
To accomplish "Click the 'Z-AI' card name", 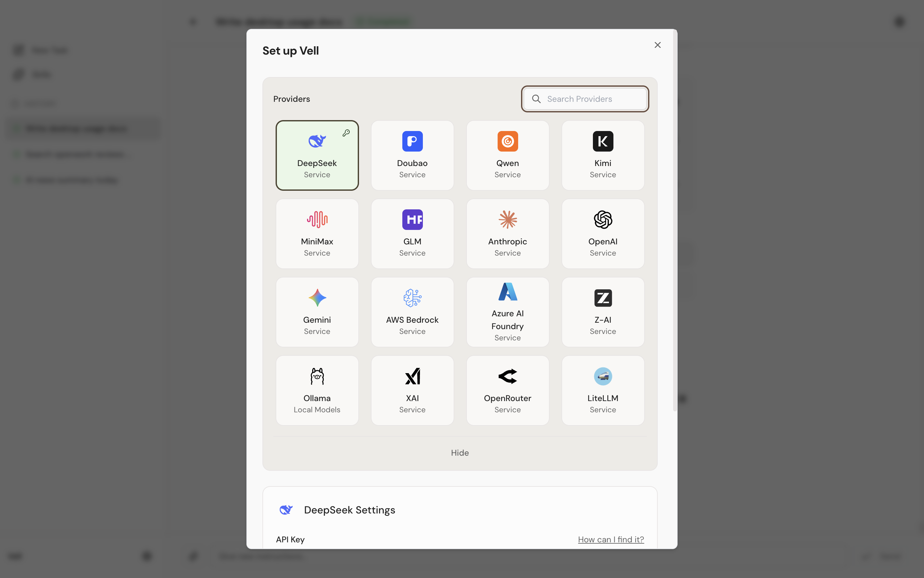I will [x=603, y=320].
